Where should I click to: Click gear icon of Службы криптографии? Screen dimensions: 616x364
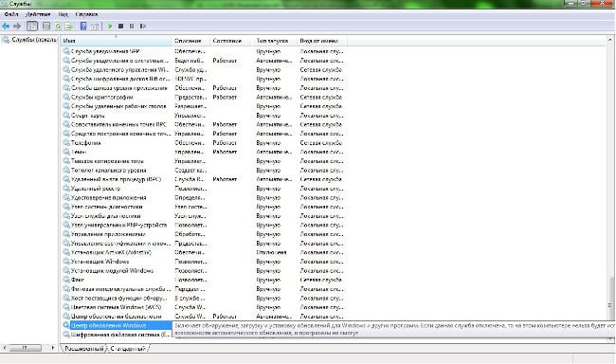coord(66,97)
